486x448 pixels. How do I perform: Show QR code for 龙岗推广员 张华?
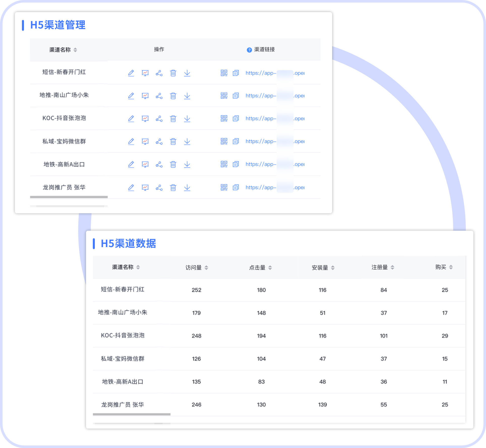coord(224,187)
